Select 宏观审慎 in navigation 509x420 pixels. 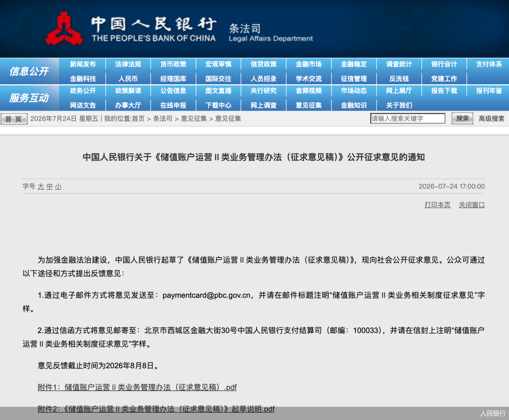(x=218, y=64)
